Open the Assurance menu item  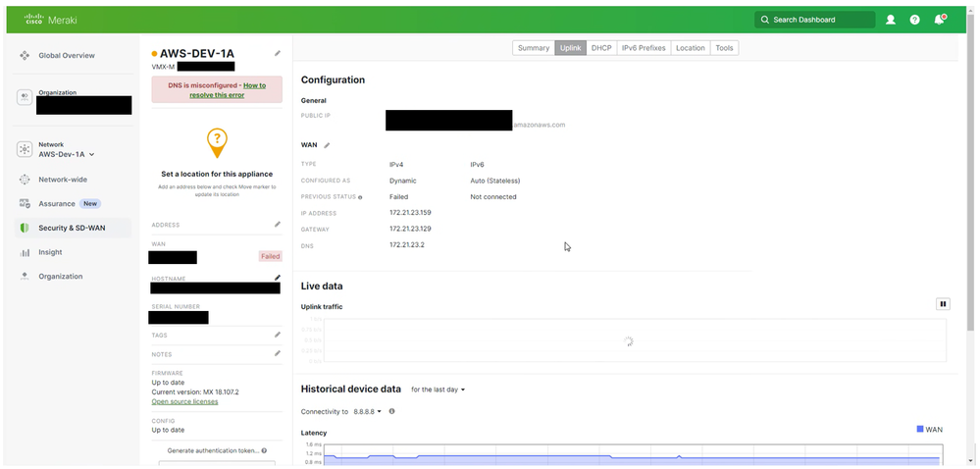[x=57, y=204]
